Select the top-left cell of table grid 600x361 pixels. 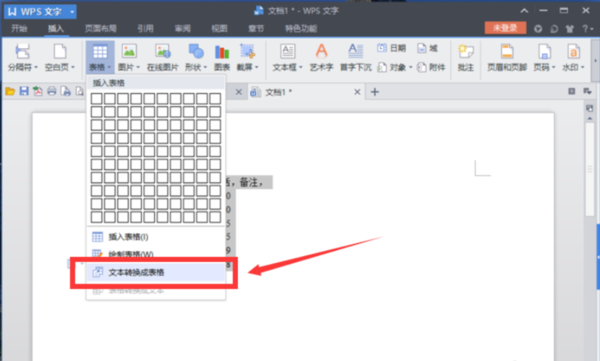[x=96, y=98]
